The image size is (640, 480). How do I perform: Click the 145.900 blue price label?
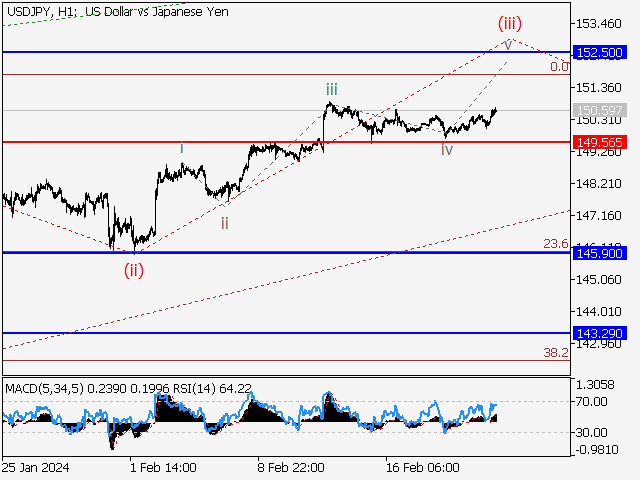click(599, 253)
